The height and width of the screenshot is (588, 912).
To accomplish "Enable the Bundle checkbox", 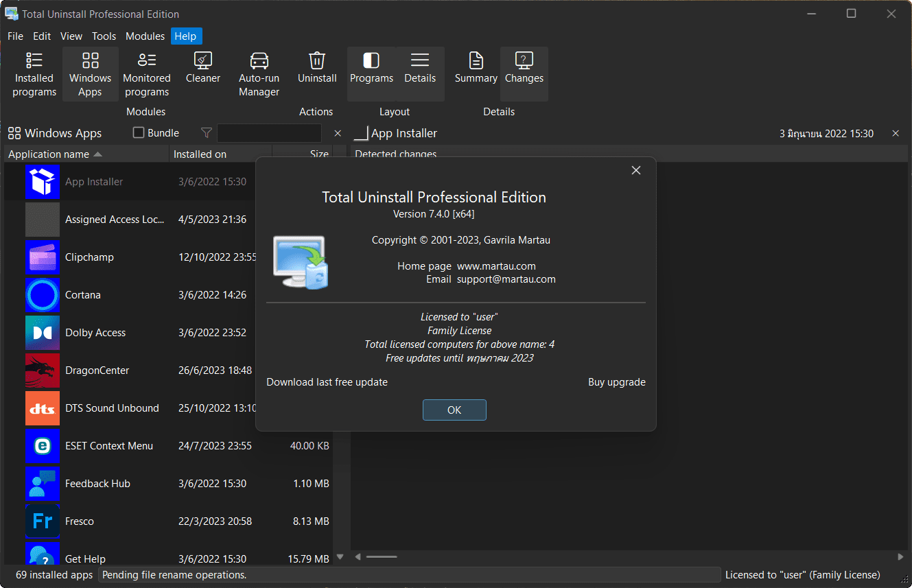I will [x=139, y=133].
